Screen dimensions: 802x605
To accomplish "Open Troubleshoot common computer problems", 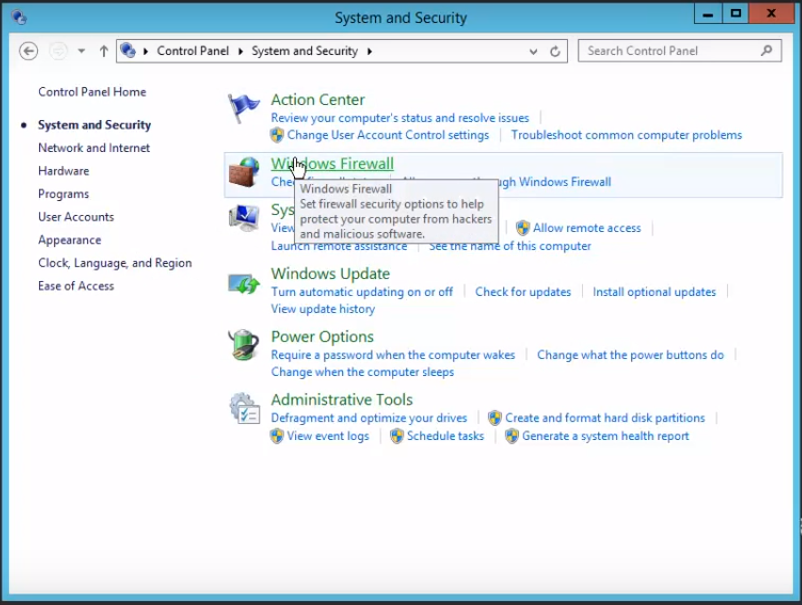I will [627, 135].
